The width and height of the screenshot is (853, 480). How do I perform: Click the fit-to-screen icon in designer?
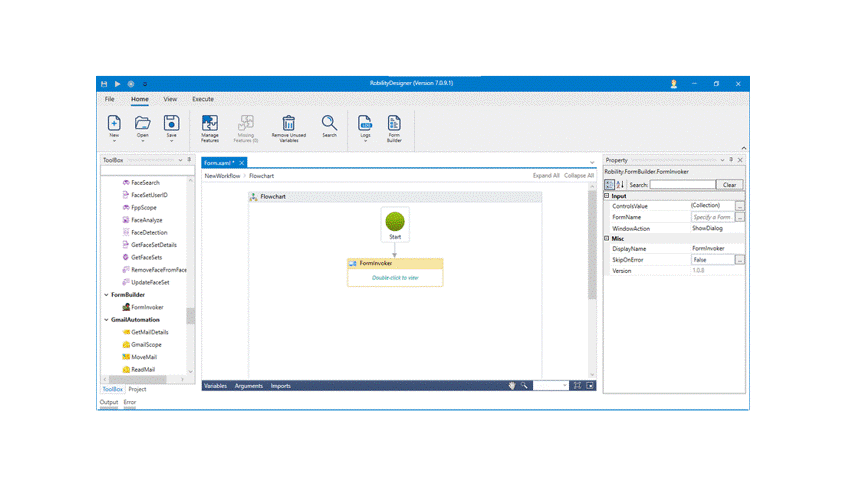577,385
